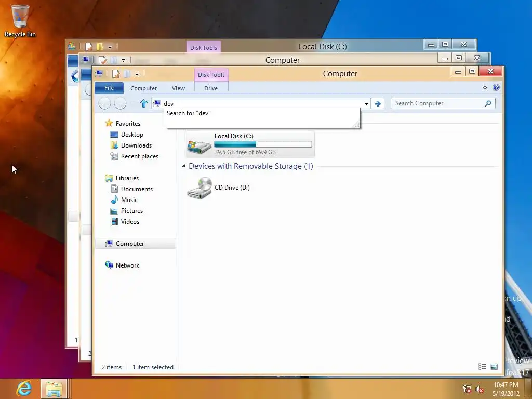Open the Drive ribbon tab
The width and height of the screenshot is (532, 399).
pyautogui.click(x=211, y=88)
